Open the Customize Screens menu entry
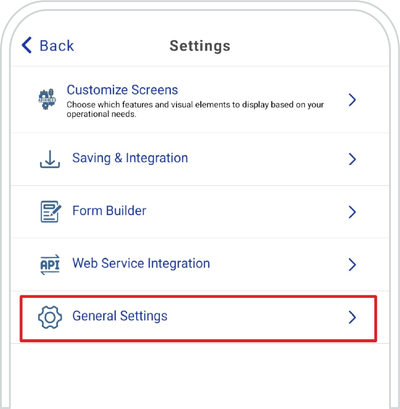Viewport: 400px width, 409px height. click(200, 100)
